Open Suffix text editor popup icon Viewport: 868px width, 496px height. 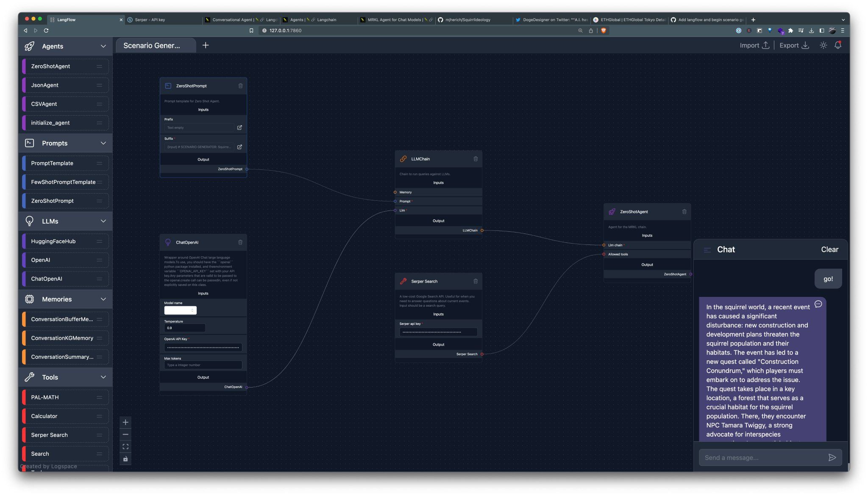pos(239,147)
